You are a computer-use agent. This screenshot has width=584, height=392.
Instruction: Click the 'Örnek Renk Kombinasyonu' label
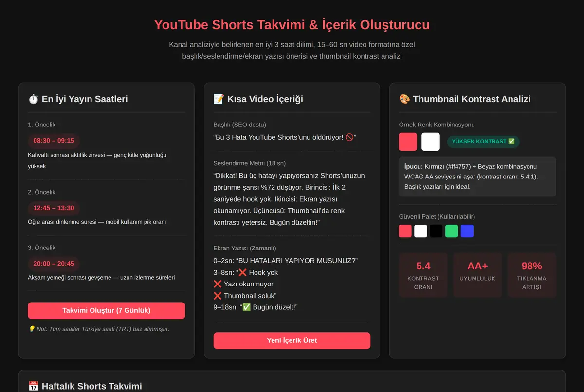437,125
